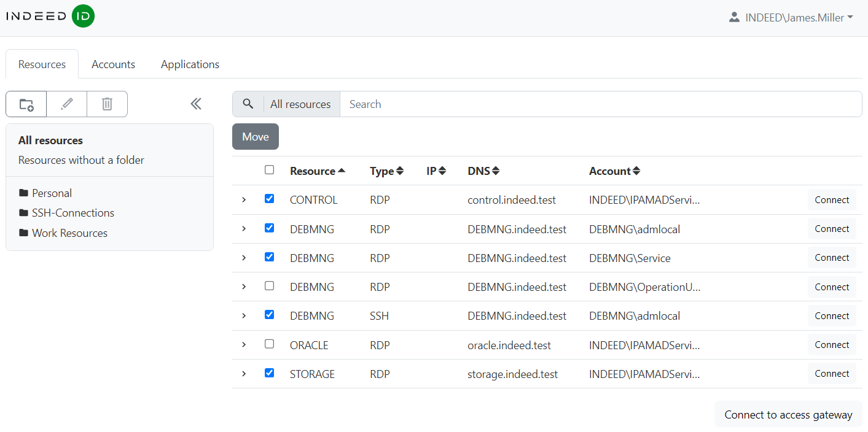868x432 pixels.
Task: Switch to the Accounts tab
Action: (113, 64)
